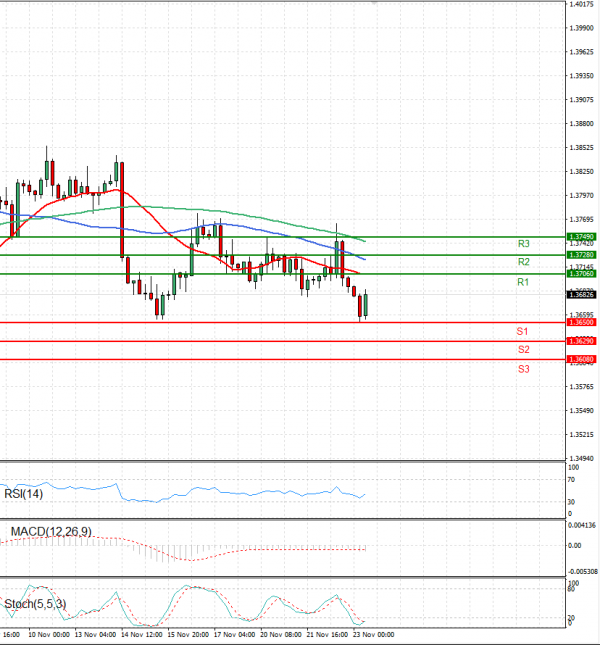Click the MACD(12,26,9) indicator label
Screen dimensions: 600x645
[x=51, y=532]
